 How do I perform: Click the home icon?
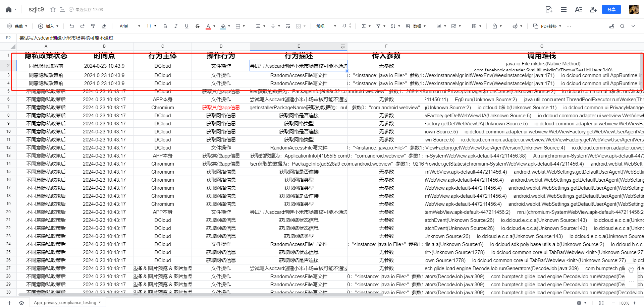coord(9,9)
